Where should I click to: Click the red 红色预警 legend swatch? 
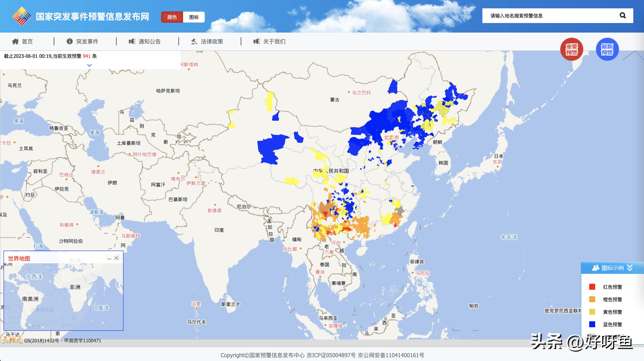592,287
